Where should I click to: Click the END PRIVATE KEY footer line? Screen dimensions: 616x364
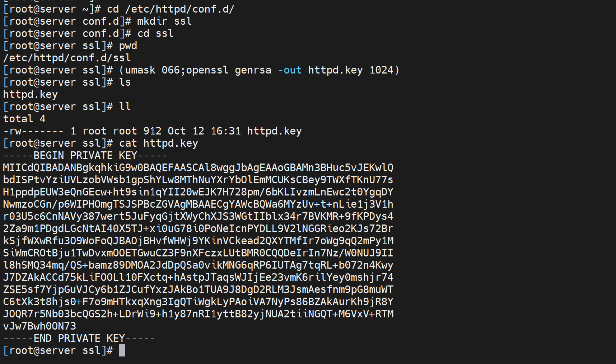(x=79, y=338)
